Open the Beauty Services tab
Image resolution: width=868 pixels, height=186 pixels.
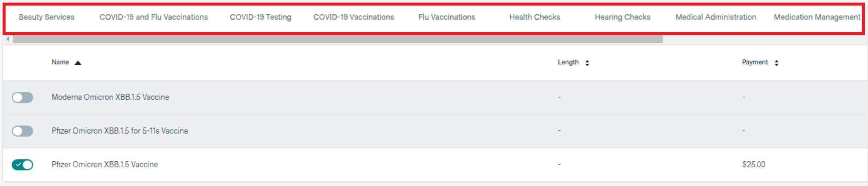pyautogui.click(x=46, y=17)
